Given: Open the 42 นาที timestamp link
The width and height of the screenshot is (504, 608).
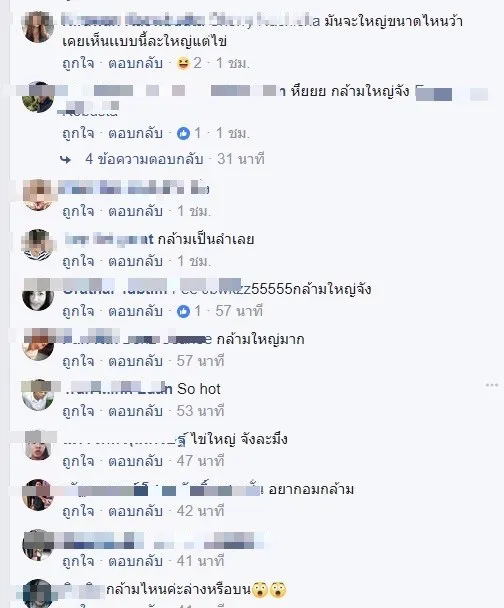Looking at the screenshot, I should (200, 511).
